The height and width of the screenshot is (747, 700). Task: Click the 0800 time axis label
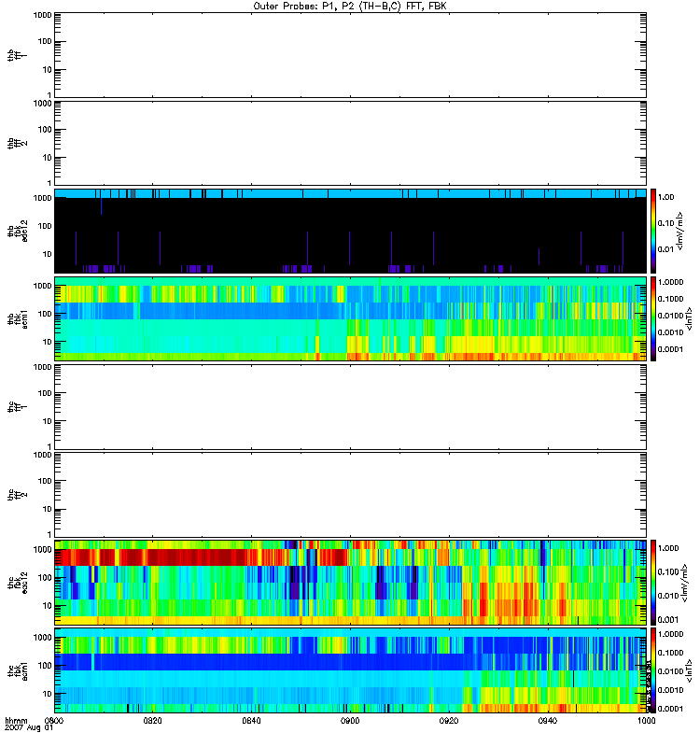click(x=54, y=722)
